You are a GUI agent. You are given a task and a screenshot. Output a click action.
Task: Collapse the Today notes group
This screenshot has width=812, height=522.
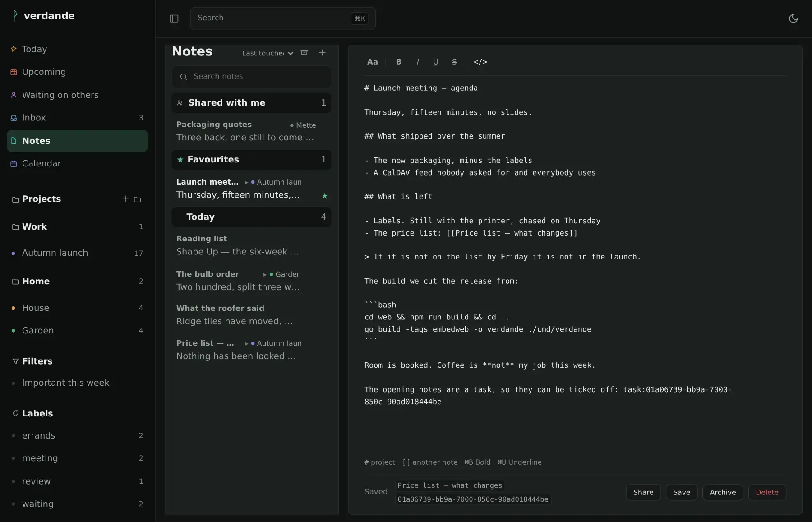click(251, 217)
